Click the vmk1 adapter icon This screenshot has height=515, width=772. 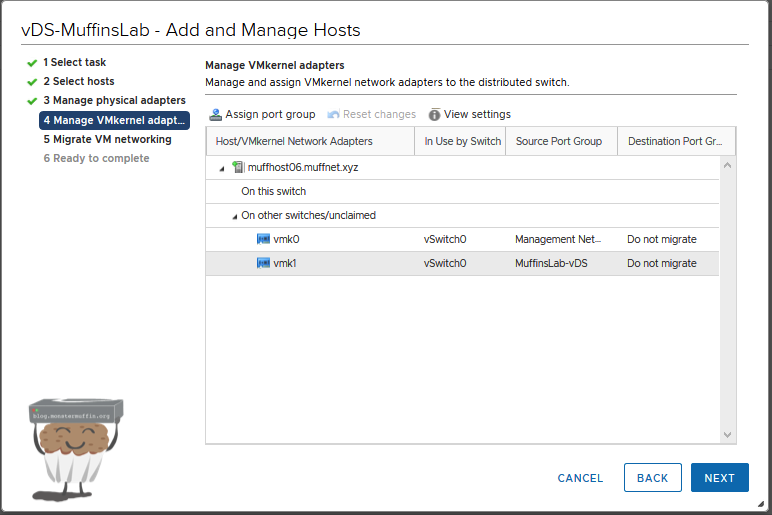tap(264, 264)
